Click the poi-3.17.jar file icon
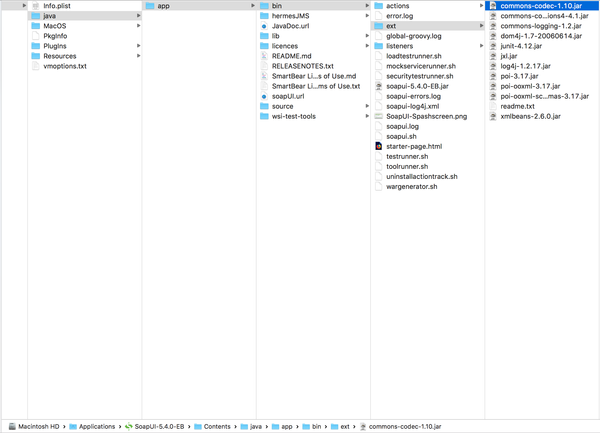The width and height of the screenshot is (600, 433). coord(493,76)
